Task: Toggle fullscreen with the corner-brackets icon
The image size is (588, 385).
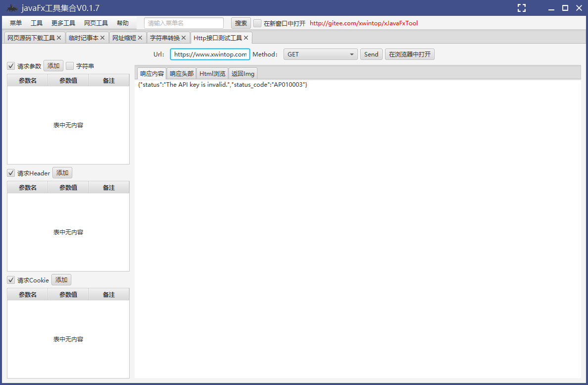Action: click(522, 8)
